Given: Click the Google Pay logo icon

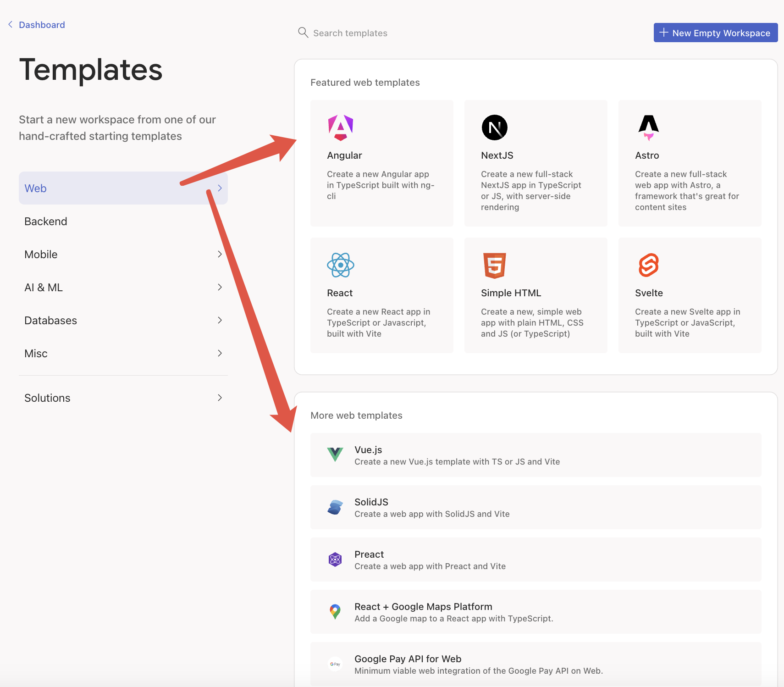Looking at the screenshot, I should [x=335, y=664].
